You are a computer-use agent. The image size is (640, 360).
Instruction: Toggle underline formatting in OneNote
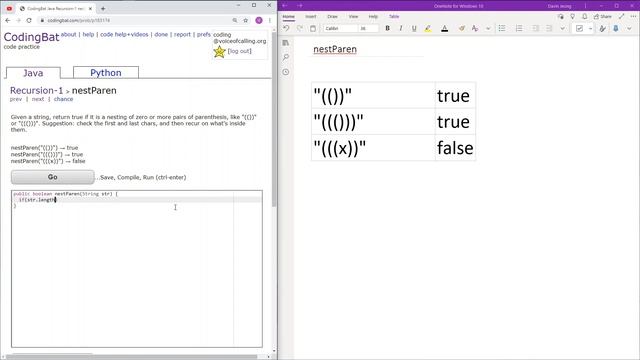(414, 29)
